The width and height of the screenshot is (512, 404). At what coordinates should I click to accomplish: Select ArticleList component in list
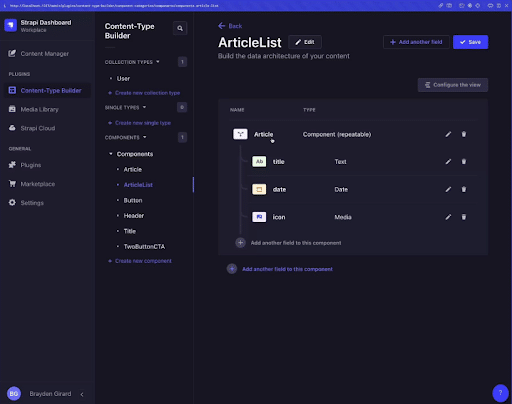coord(138,185)
